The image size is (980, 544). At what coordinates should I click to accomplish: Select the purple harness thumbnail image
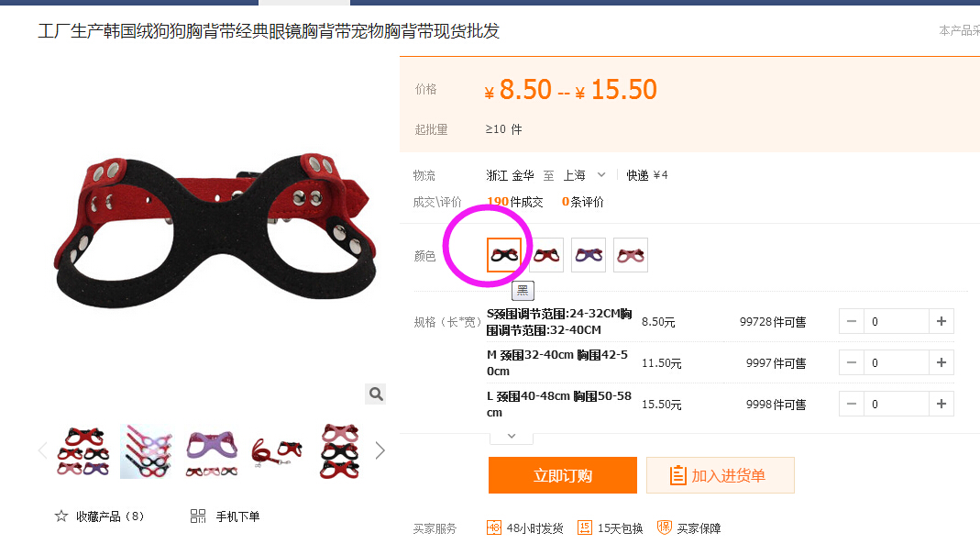212,450
